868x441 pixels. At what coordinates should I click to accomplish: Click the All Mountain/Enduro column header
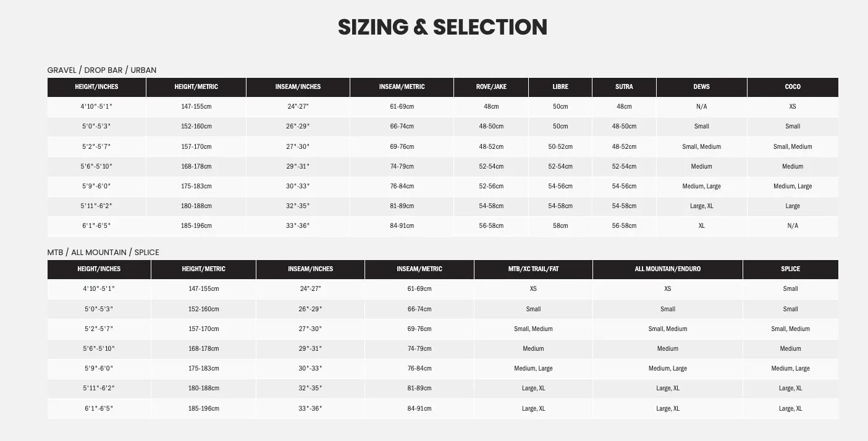coord(667,269)
